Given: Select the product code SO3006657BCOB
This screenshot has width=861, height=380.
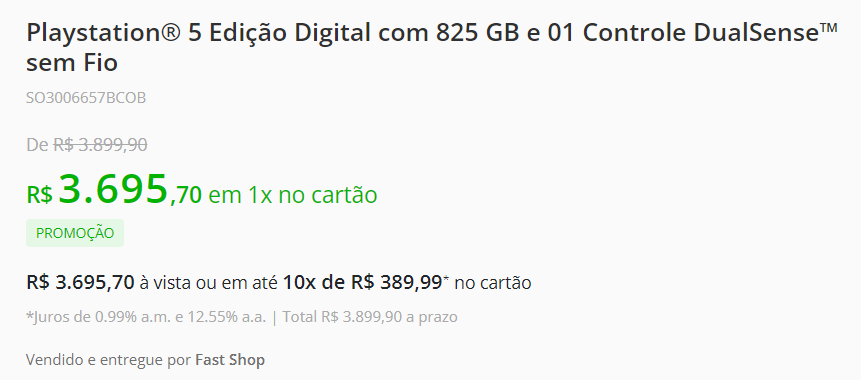Looking at the screenshot, I should (86, 98).
